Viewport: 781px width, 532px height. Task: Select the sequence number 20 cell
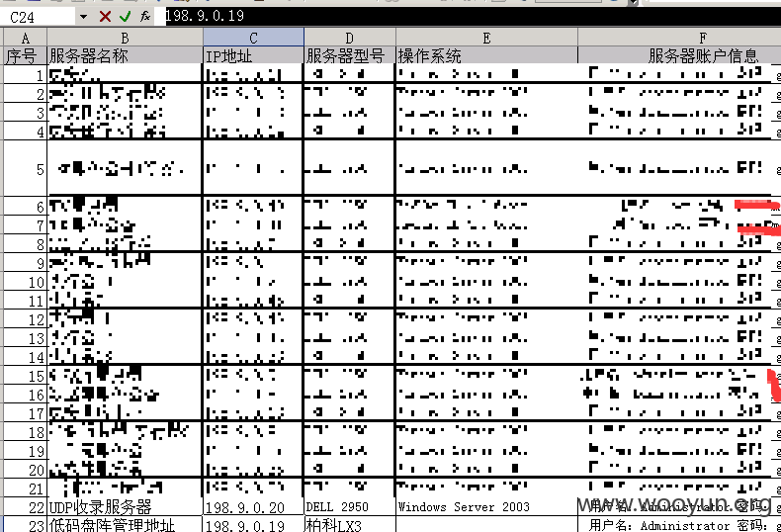pos(26,470)
